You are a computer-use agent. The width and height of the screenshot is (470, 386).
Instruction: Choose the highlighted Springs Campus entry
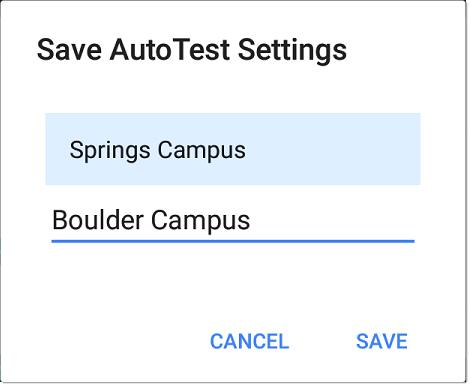pyautogui.click(x=233, y=149)
